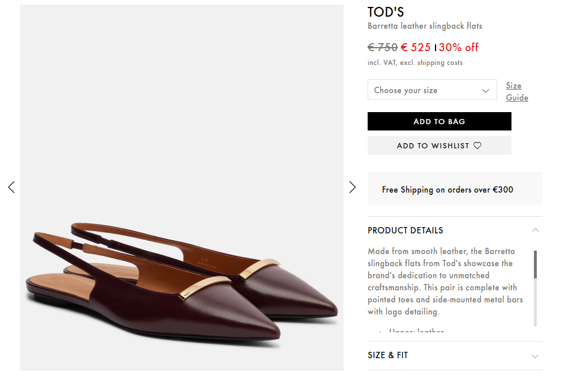The image size is (588, 380).
Task: Click the TOD'S brand name heading
Action: 386,12
